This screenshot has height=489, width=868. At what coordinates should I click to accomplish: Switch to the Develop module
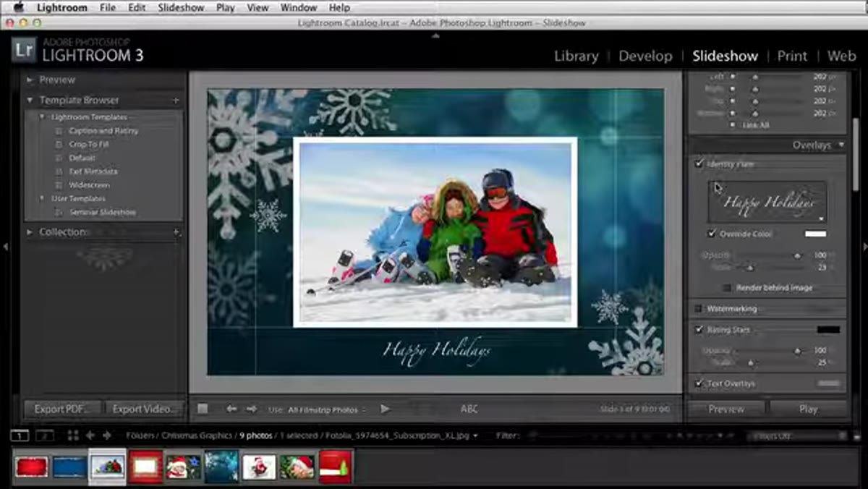[x=645, y=56]
